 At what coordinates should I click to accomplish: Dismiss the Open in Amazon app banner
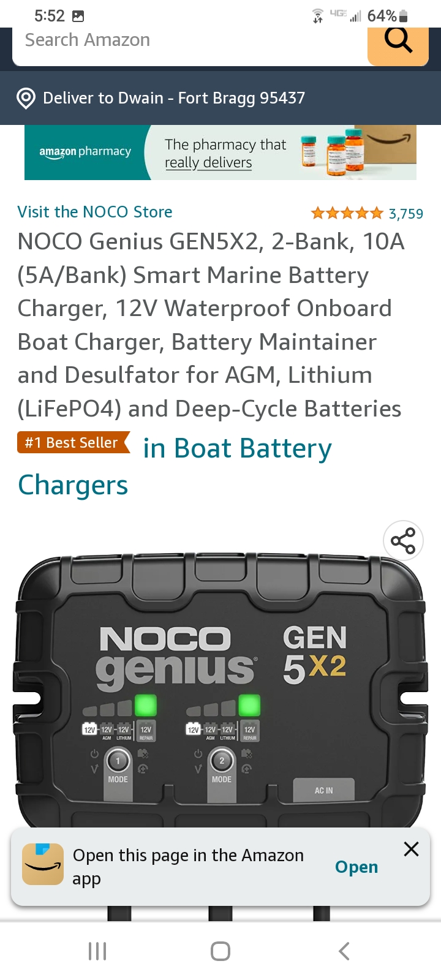pos(412,849)
